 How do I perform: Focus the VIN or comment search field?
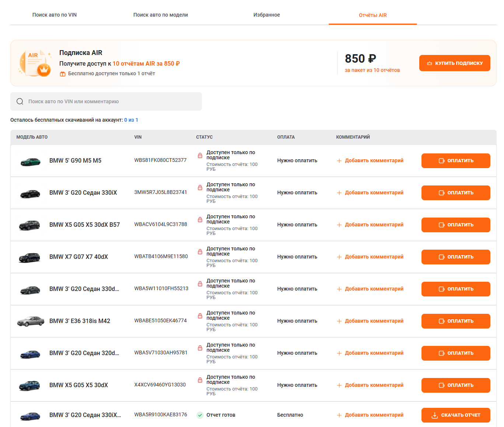(106, 101)
